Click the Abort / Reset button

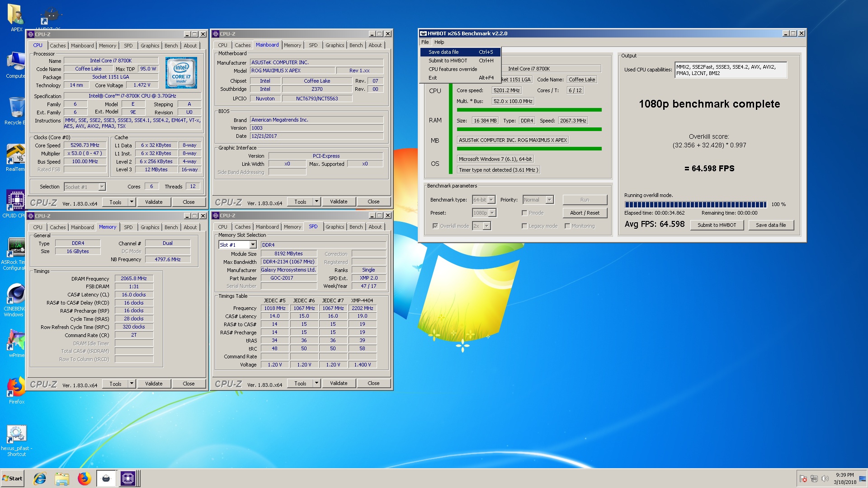click(585, 213)
